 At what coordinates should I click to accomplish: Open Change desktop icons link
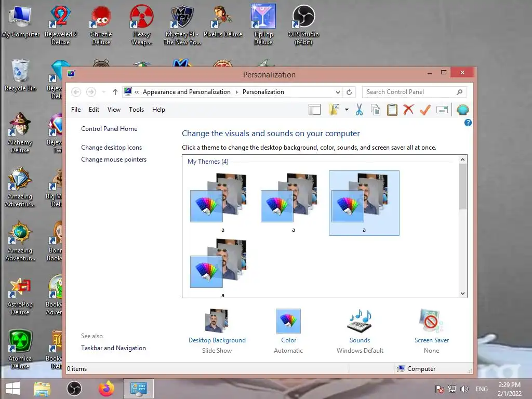111,147
